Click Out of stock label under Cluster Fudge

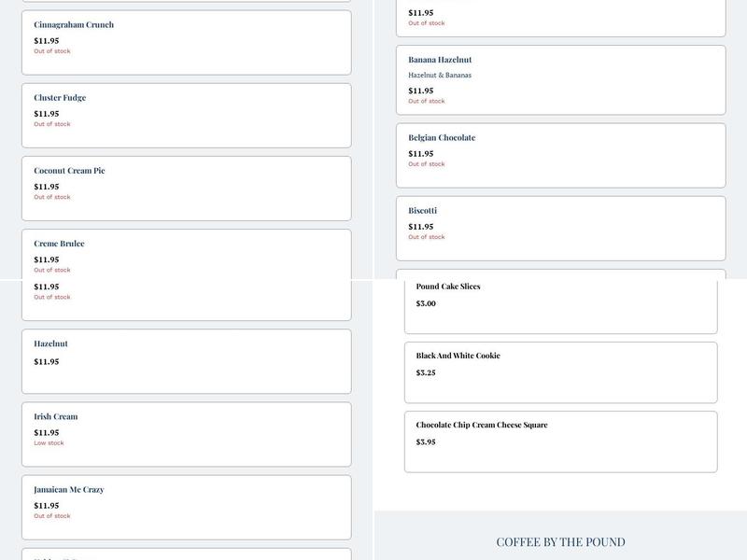tap(52, 124)
